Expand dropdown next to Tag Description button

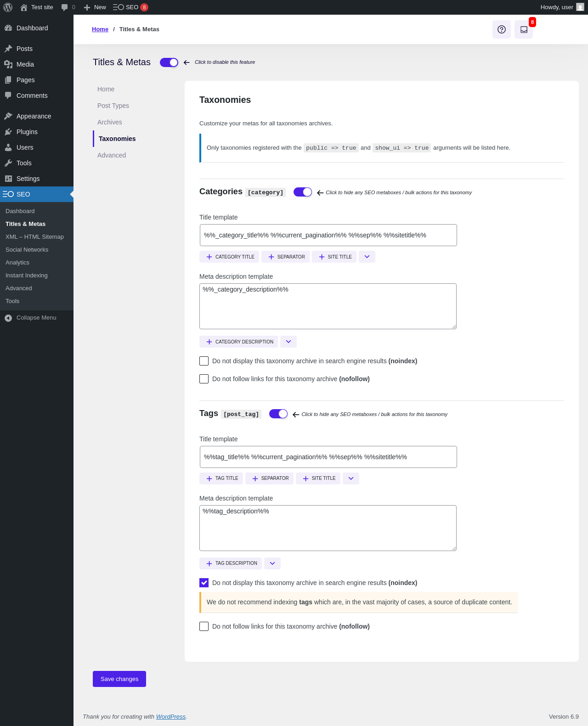pos(272,563)
